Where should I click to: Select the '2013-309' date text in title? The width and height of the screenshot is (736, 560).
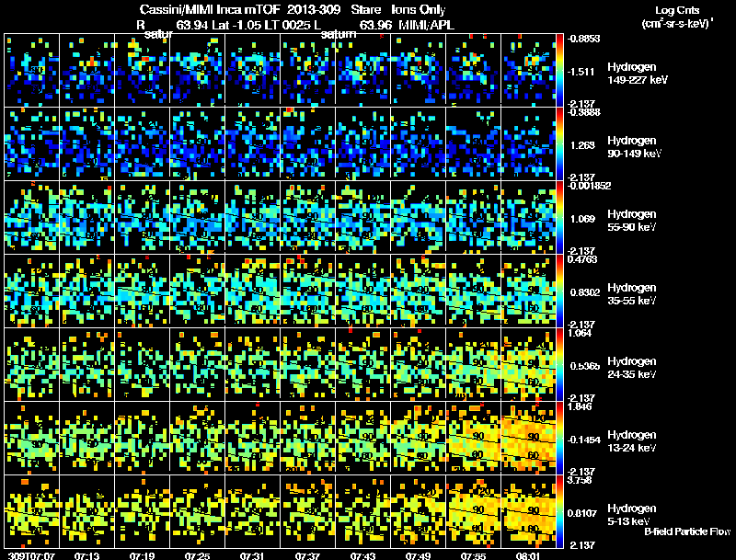[x=314, y=9]
